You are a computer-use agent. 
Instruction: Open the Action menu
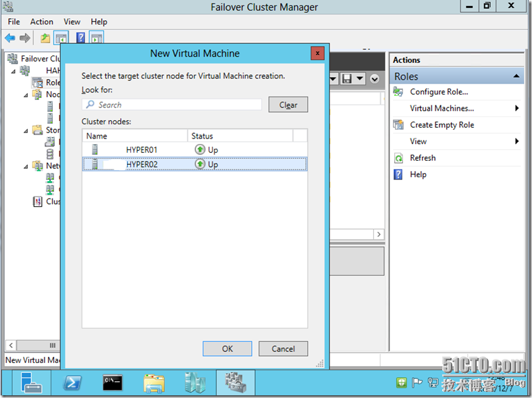[x=42, y=22]
